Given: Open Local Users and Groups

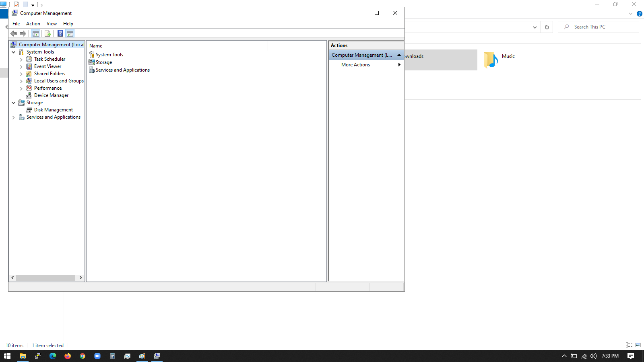Looking at the screenshot, I should (x=59, y=80).
